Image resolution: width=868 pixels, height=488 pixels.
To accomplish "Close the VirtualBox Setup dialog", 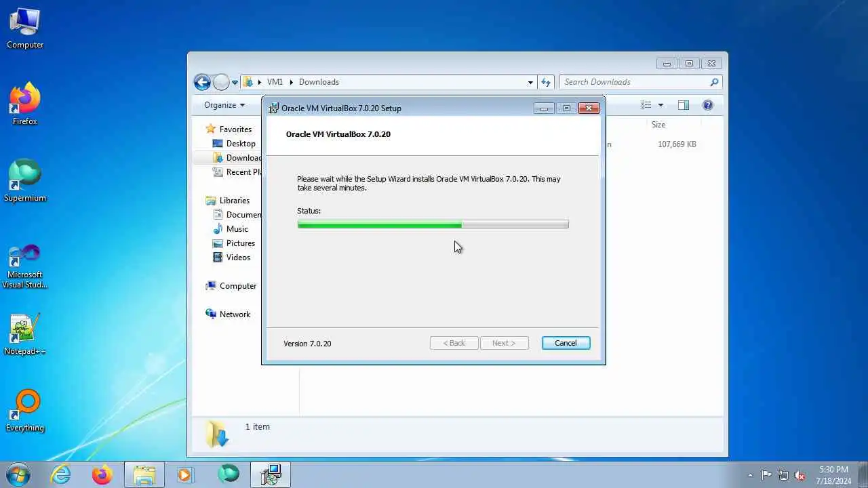I will point(589,108).
